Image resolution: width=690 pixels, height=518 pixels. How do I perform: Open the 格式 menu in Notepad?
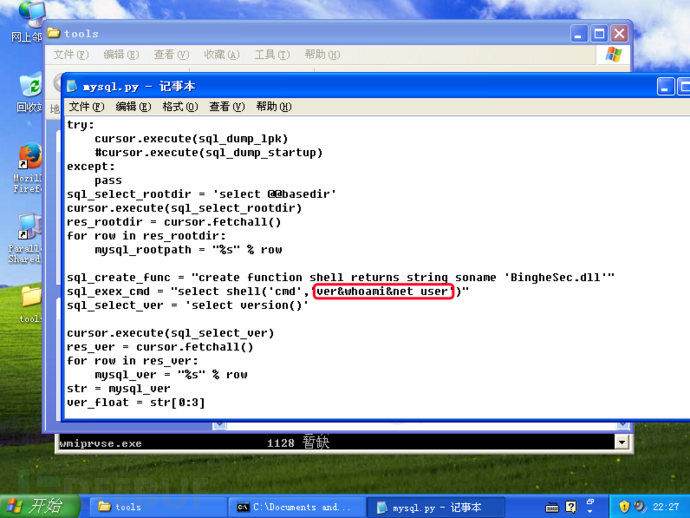coord(180,107)
